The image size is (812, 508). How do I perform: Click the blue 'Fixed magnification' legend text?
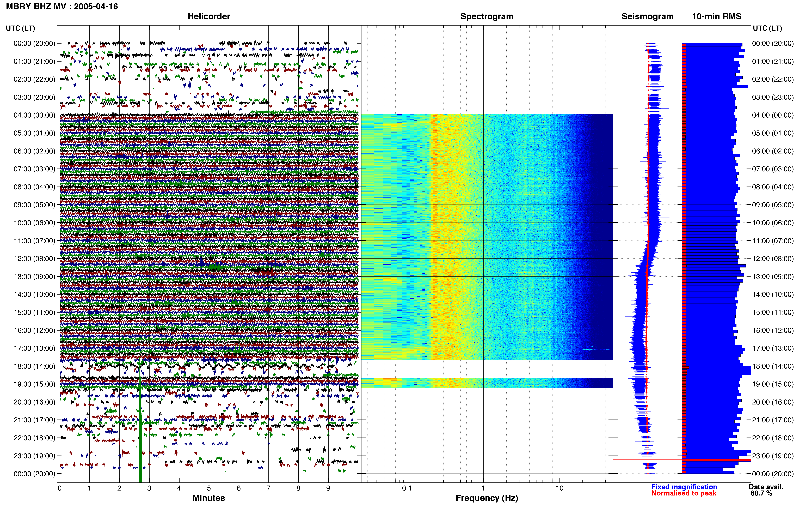coord(684,487)
